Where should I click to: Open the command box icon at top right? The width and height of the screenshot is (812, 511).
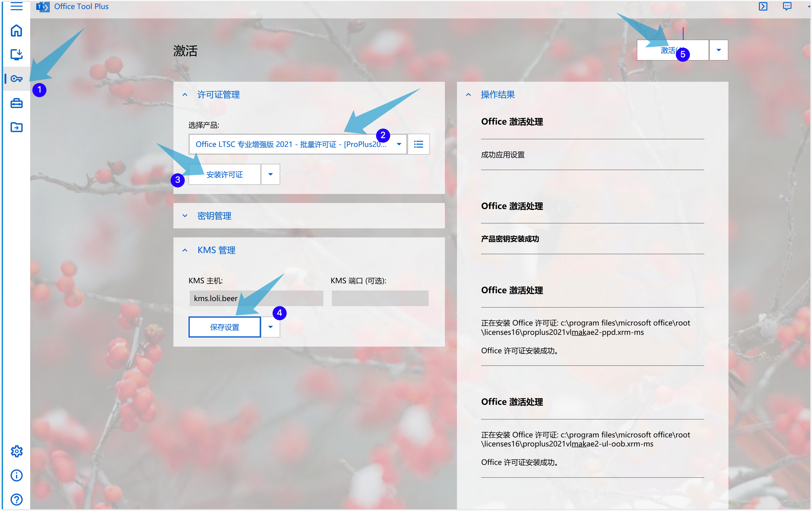763,6
